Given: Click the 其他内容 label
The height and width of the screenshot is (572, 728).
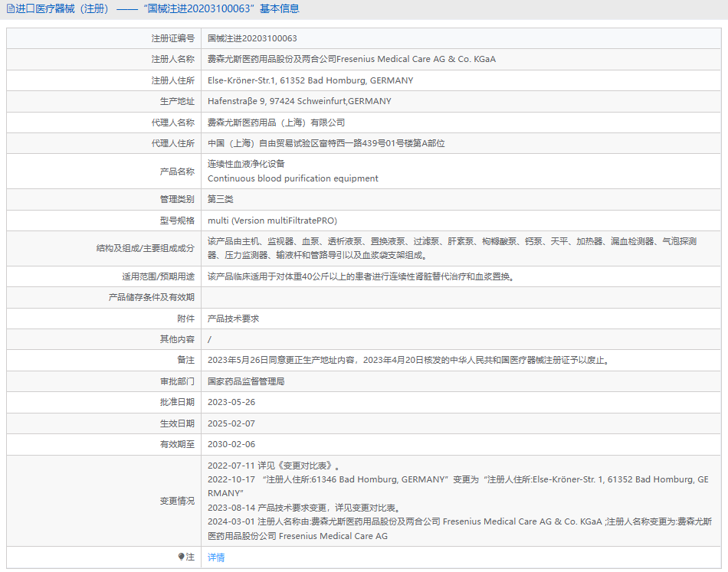Looking at the screenshot, I should pos(177,339).
